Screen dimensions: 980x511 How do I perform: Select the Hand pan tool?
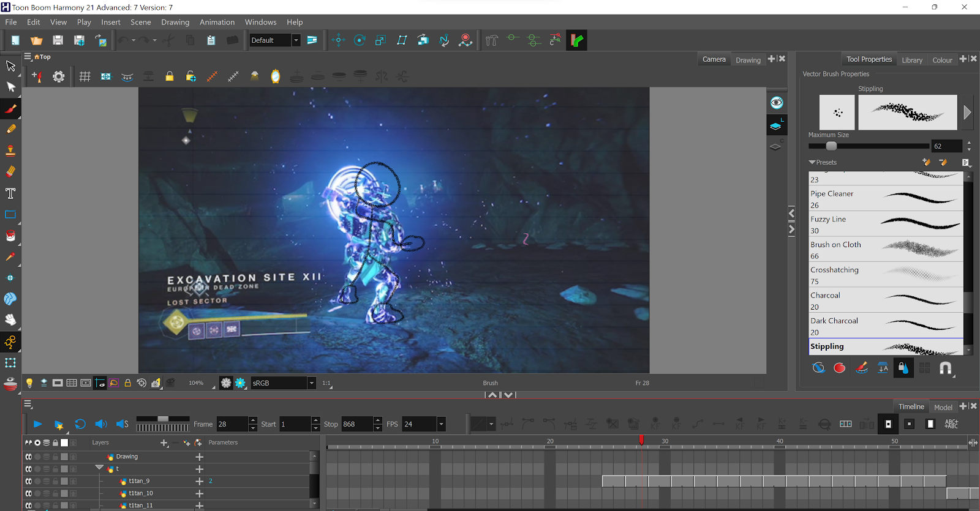tap(10, 320)
